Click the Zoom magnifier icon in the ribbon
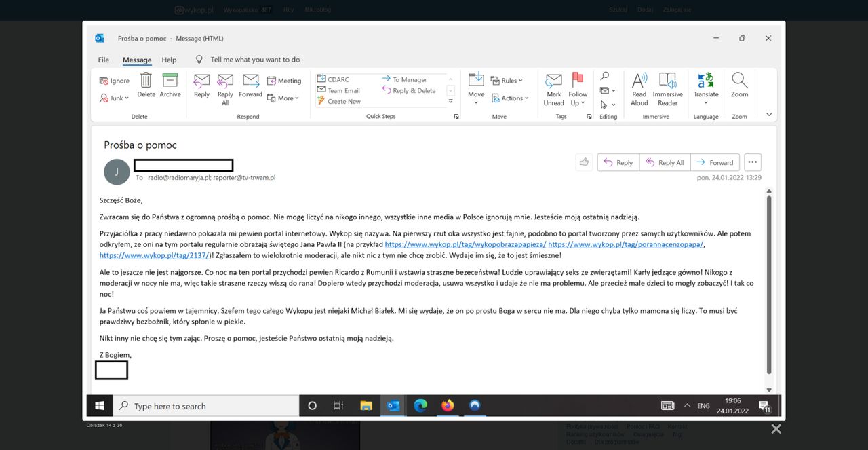Image resolution: width=868 pixels, height=450 pixels. click(740, 80)
